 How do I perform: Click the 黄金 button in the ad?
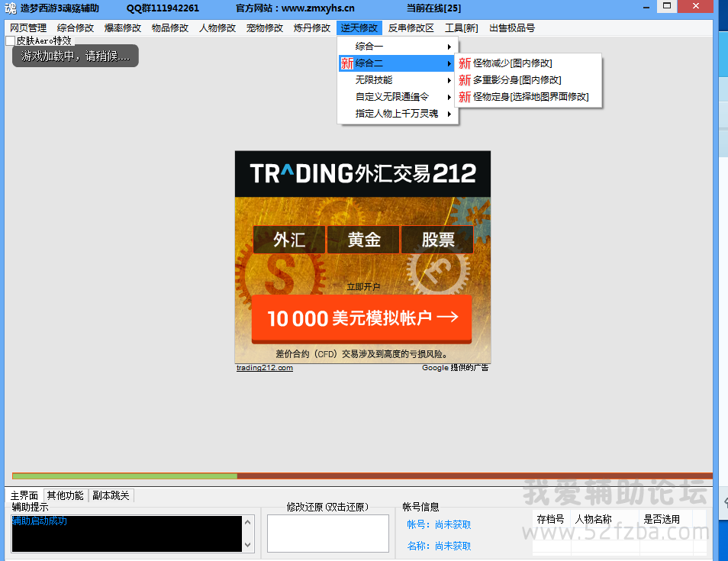click(x=363, y=240)
